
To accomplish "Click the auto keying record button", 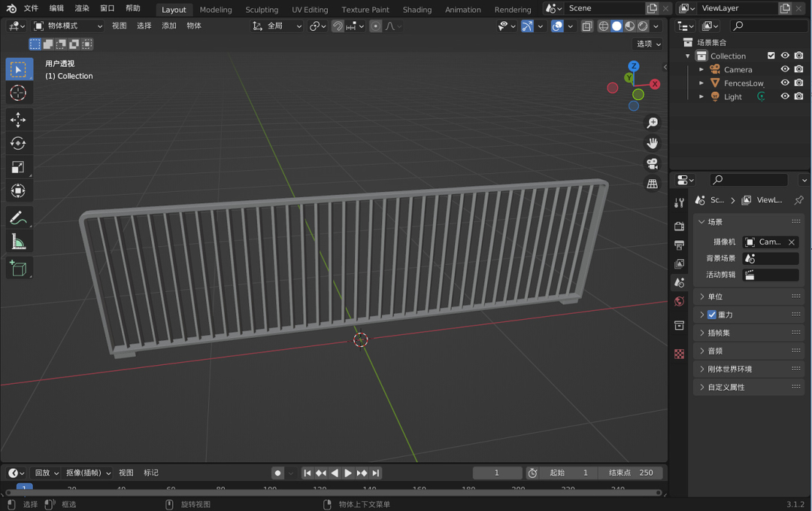I will tap(277, 473).
